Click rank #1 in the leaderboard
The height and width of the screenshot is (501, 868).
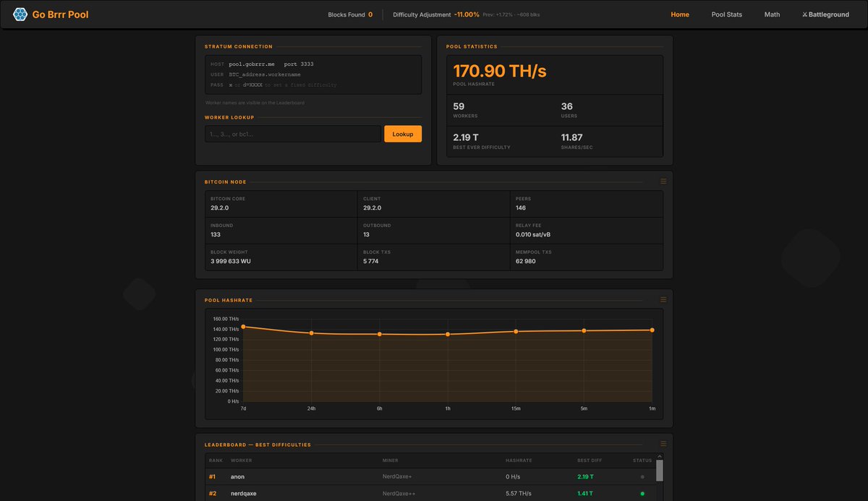pyautogui.click(x=213, y=477)
